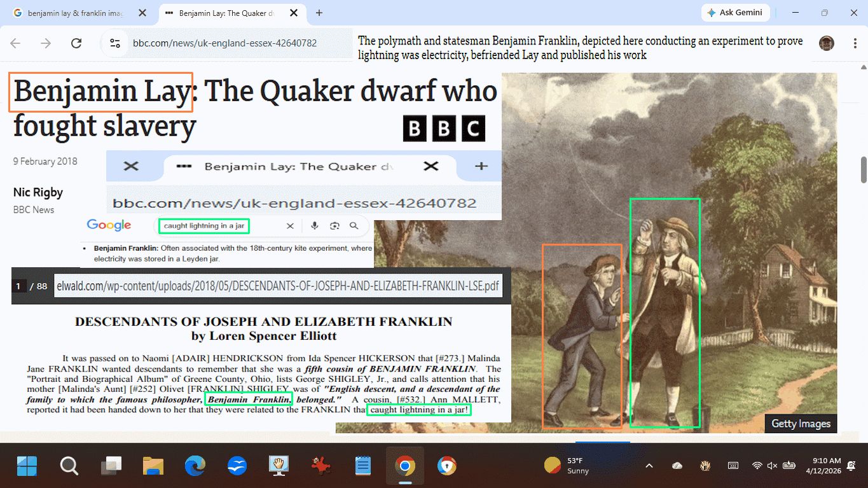Open the muted volume tray control

773,466
